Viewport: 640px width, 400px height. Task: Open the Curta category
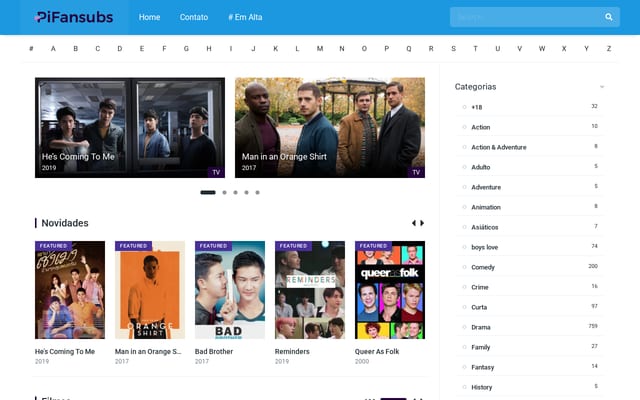(479, 307)
